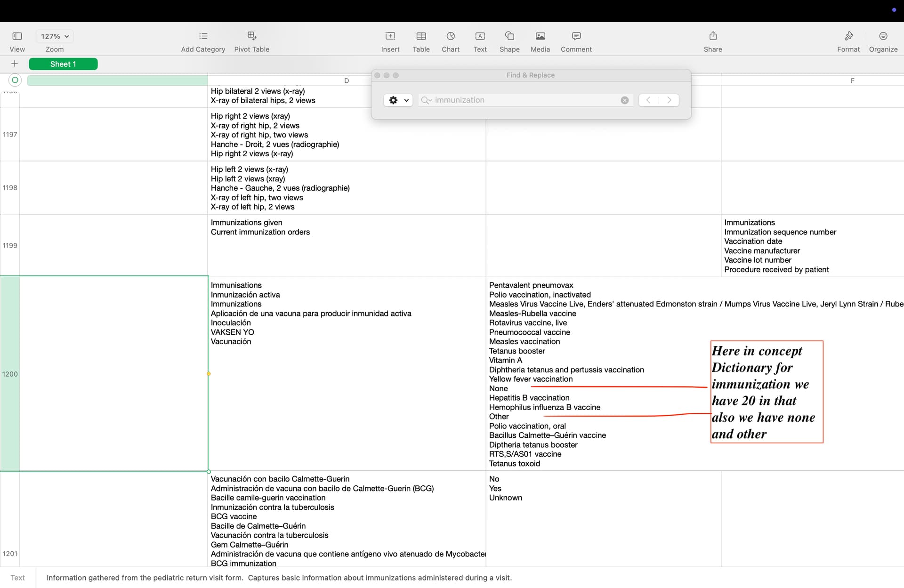Go to next search result
The image size is (904, 588).
(x=669, y=100)
